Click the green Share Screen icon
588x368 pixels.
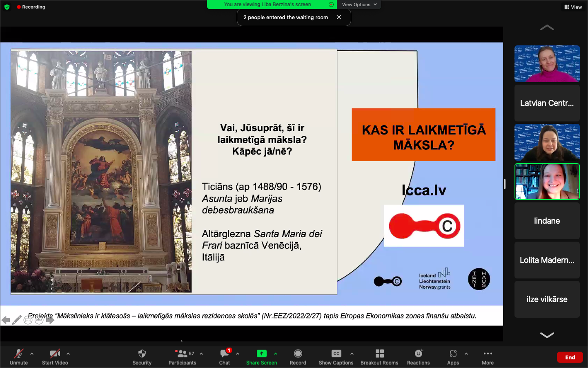point(262,354)
